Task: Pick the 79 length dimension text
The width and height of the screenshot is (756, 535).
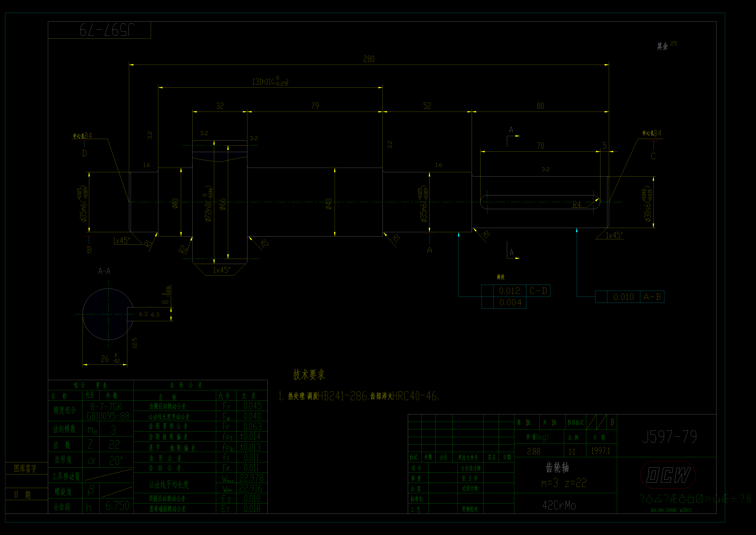Action: point(315,106)
